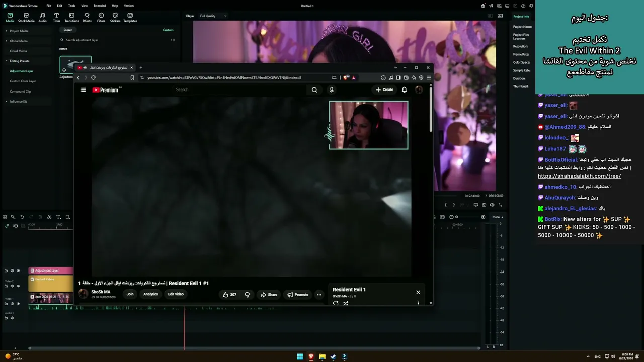Open channel Analytics button
This screenshot has width=644, height=362.
(x=150, y=294)
